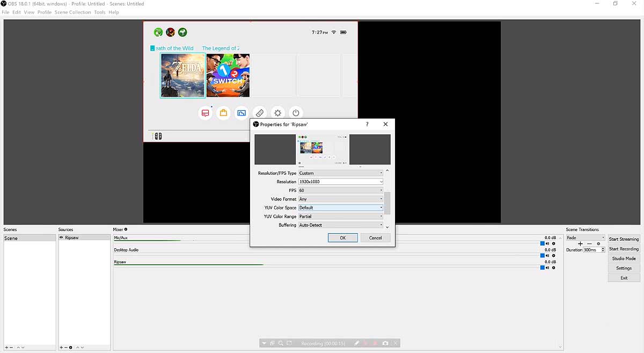Click the video preview thumbnail in Properties dialog
Image resolution: width=644 pixels, height=353 pixels.
(323, 149)
